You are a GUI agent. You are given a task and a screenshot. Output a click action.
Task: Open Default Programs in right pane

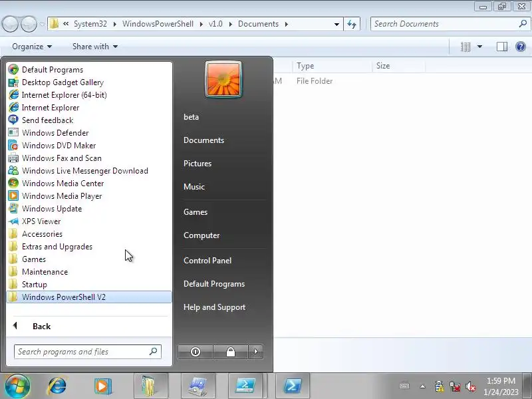point(214,284)
